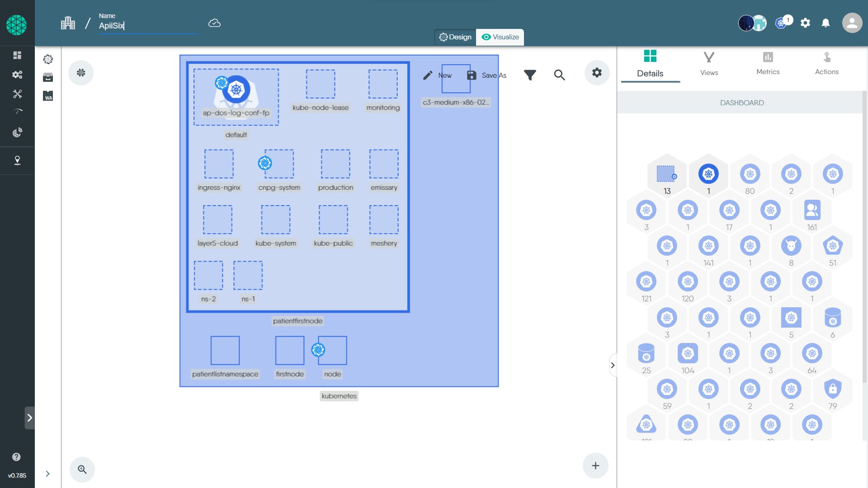Click the help question mark icon
The width and height of the screenshot is (868, 488).
[x=16, y=457]
